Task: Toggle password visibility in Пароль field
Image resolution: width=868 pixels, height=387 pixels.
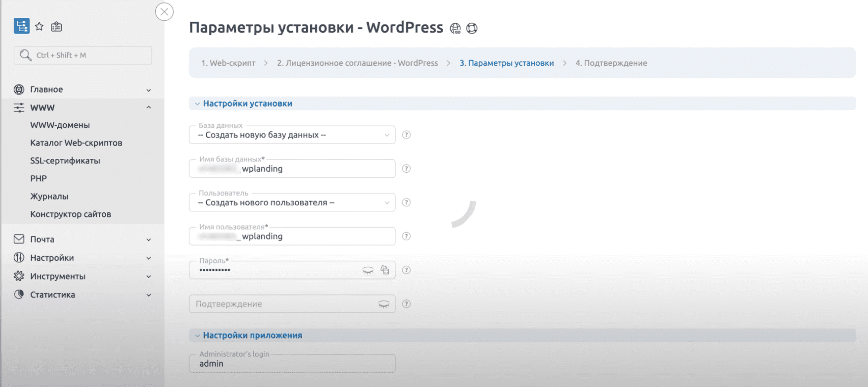Action: 368,270
